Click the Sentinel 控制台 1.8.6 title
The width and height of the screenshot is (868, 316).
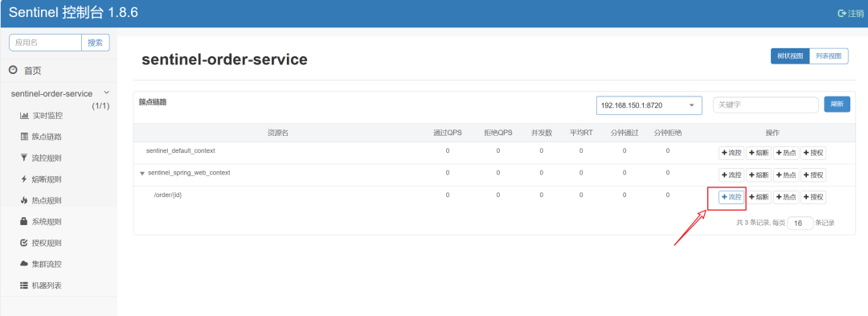(x=73, y=13)
